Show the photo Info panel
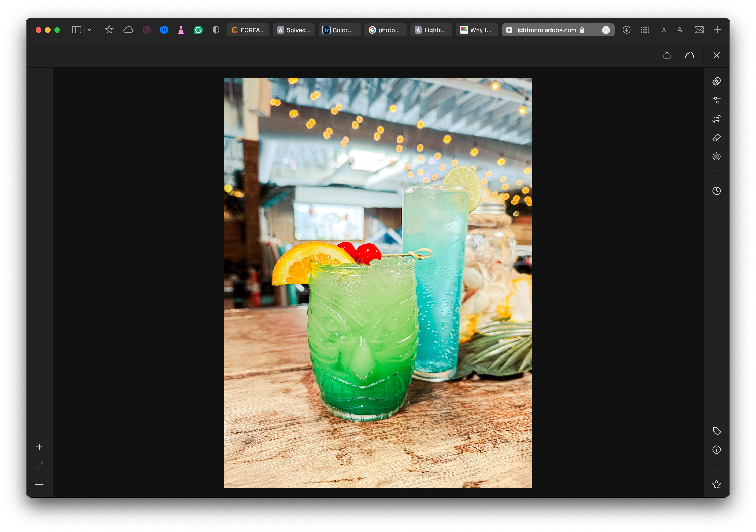Viewport: 756px width, 532px height. click(x=716, y=450)
